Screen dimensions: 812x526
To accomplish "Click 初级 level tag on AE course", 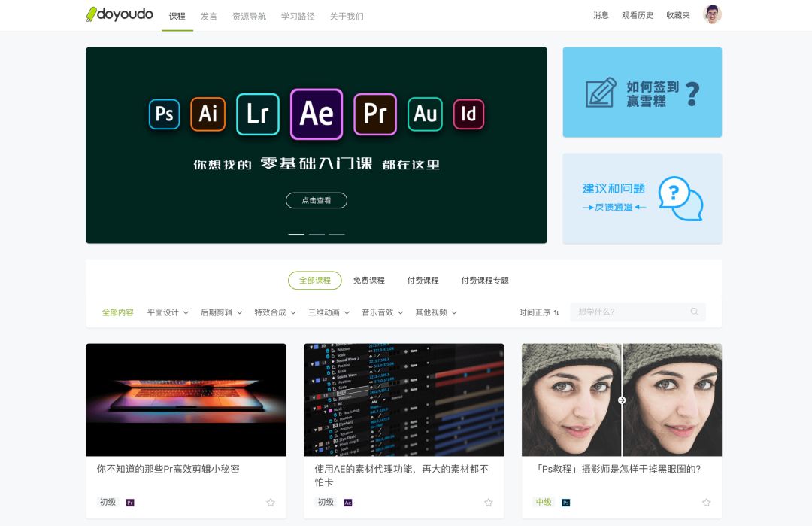I will point(326,502).
